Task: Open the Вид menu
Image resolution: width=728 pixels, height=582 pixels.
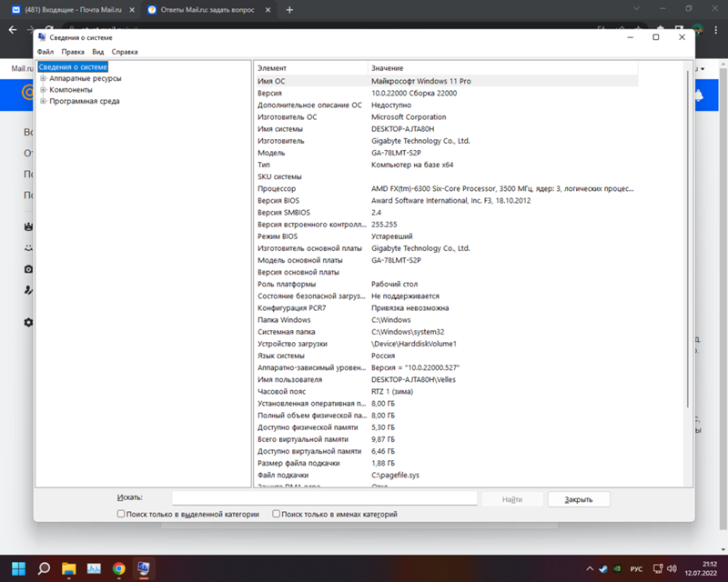Action: click(97, 52)
